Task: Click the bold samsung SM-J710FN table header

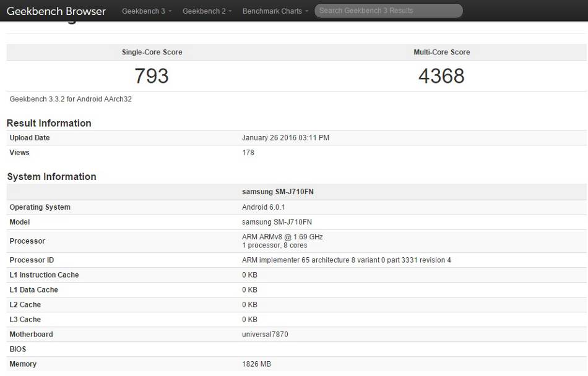Action: point(277,192)
